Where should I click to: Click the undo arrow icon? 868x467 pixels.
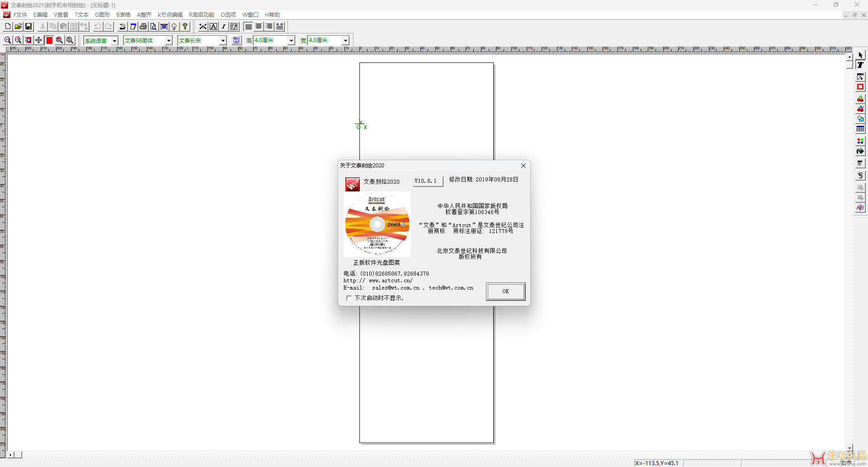tap(98, 27)
